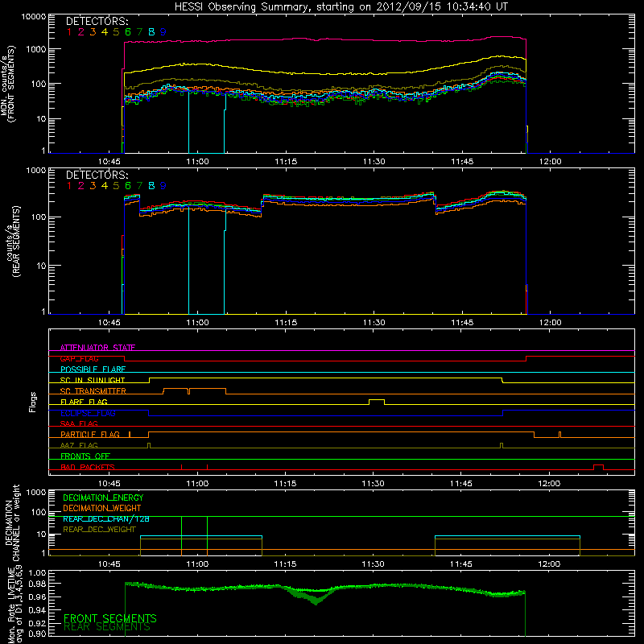This screenshot has width=644, height=644.
Task: Click the REAR_DEC_WEIGHT legend label
Action: 99,530
